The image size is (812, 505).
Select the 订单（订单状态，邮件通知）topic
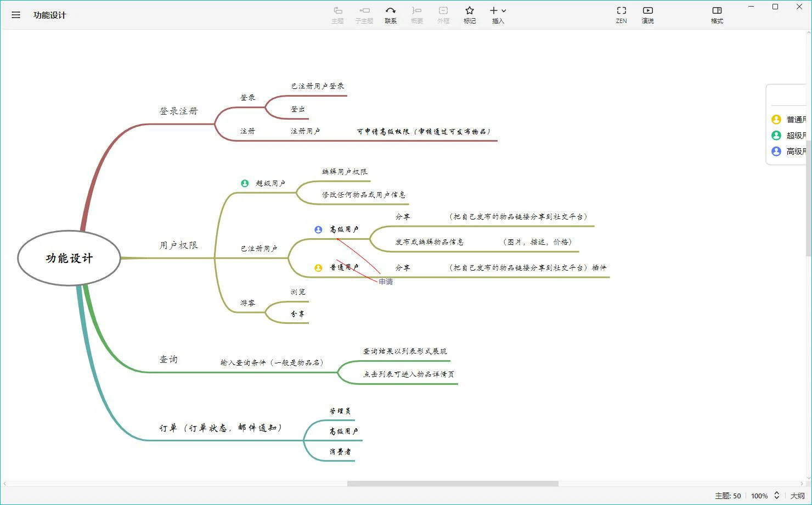tap(221, 428)
